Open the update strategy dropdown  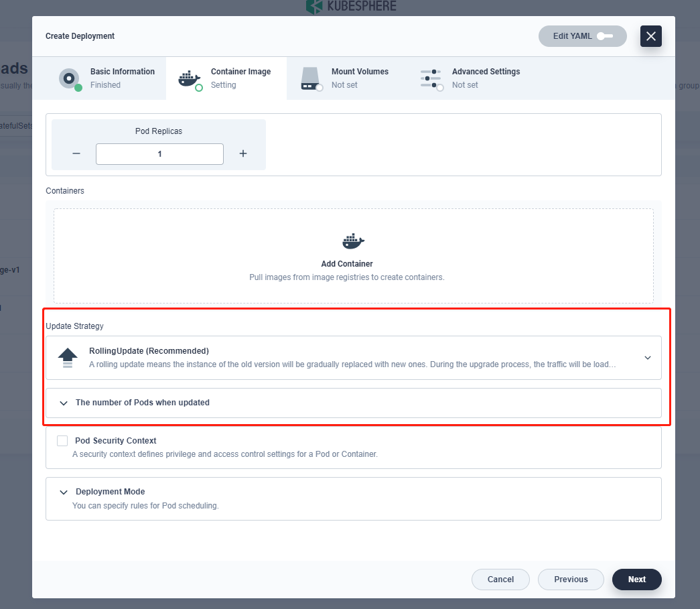coord(647,357)
